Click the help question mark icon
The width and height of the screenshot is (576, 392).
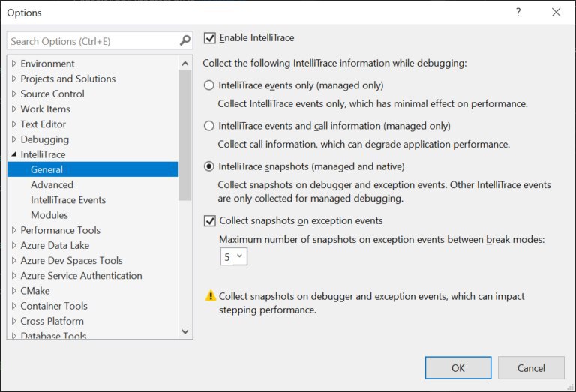click(x=518, y=13)
